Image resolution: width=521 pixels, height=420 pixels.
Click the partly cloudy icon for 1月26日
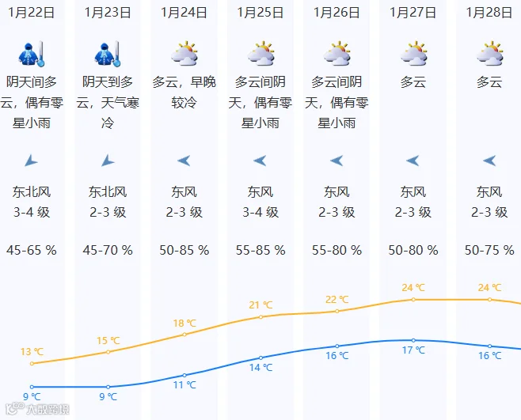[x=337, y=54]
